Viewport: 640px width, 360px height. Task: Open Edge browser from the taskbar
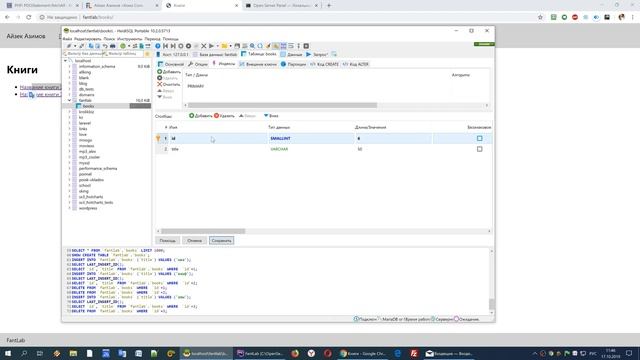pyautogui.click(x=398, y=353)
